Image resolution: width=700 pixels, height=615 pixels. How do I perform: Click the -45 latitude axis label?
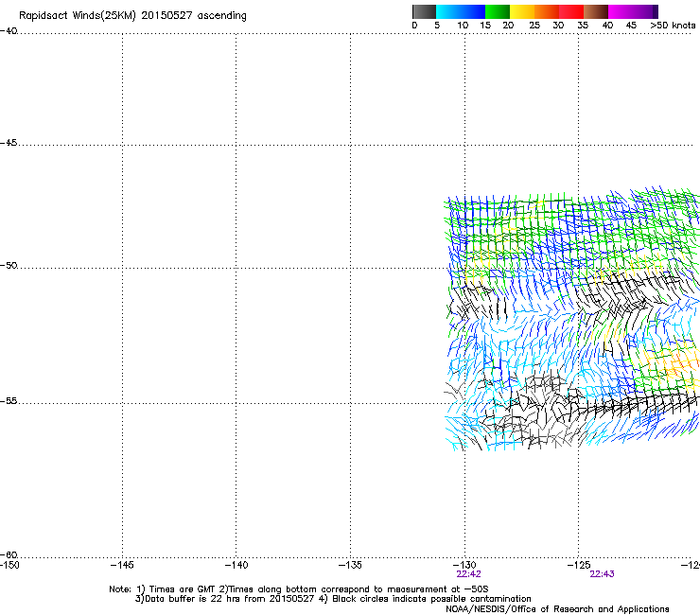(9, 143)
